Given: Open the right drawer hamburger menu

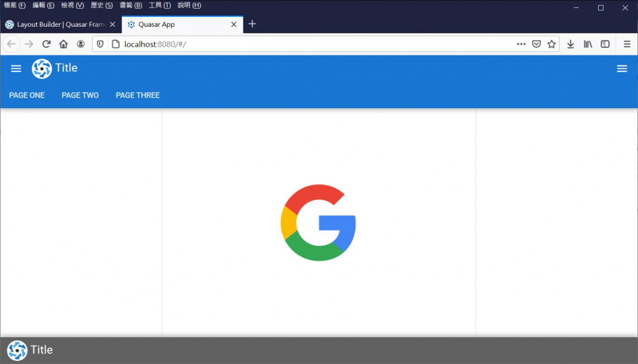Looking at the screenshot, I should coord(622,68).
